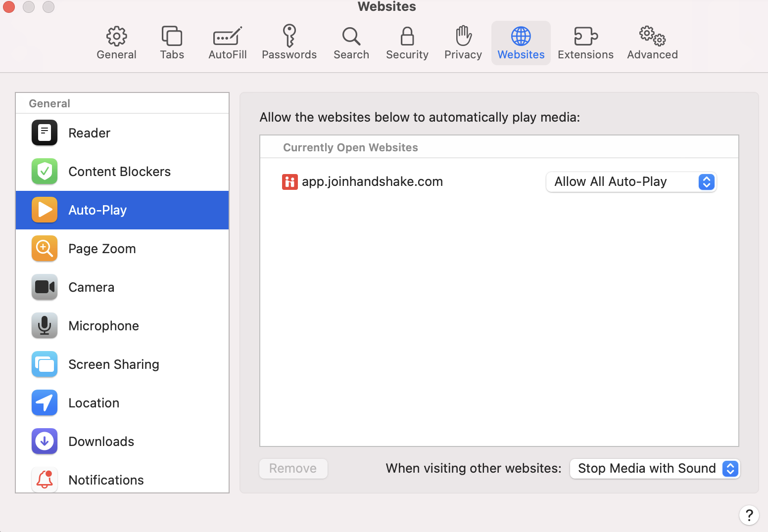This screenshot has width=768, height=532.
Task: Click the Notifications bell icon
Action: coord(45,480)
